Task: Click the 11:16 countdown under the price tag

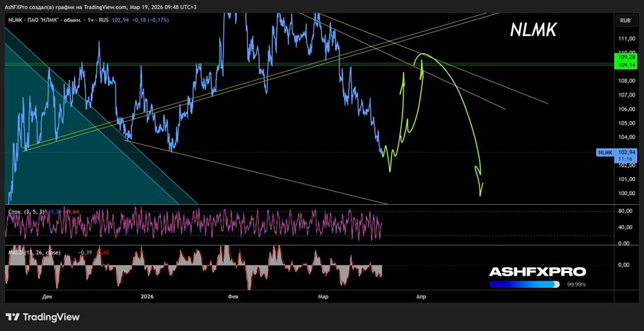Action: [x=625, y=159]
